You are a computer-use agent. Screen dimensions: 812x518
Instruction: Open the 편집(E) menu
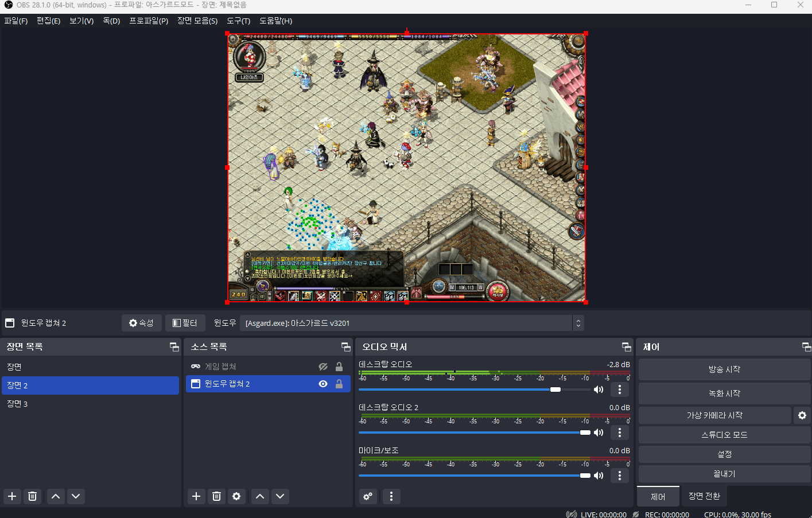click(48, 21)
